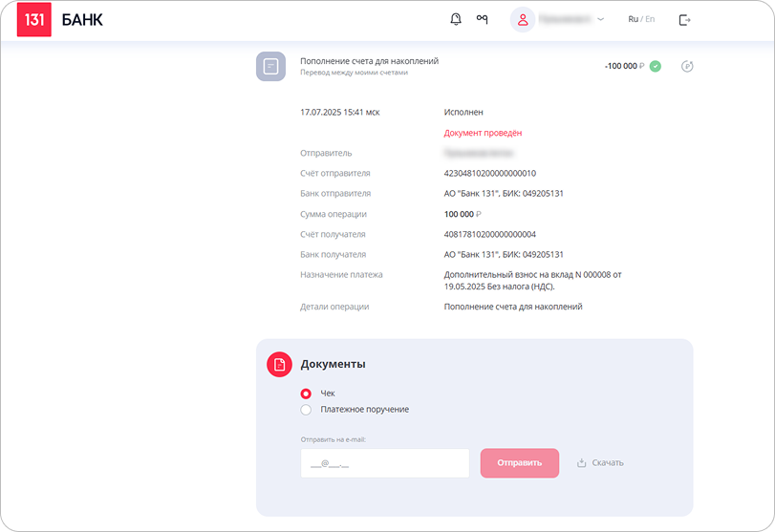775x532 pixels.
Task: Click the e-mail input field
Action: click(x=384, y=463)
